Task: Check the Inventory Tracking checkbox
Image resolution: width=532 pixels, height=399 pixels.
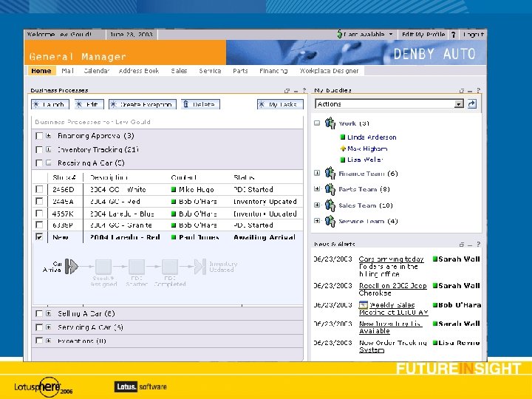Action: 39,149
